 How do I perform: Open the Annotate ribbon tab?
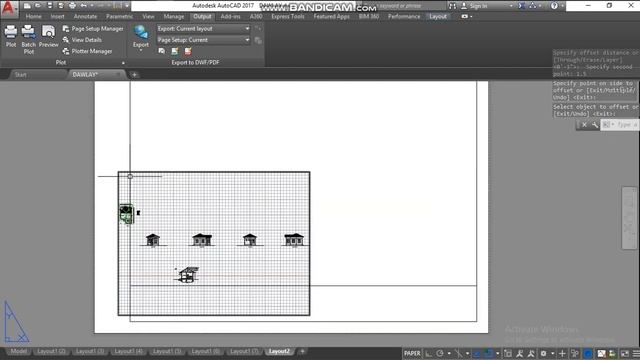pyautogui.click(x=85, y=17)
